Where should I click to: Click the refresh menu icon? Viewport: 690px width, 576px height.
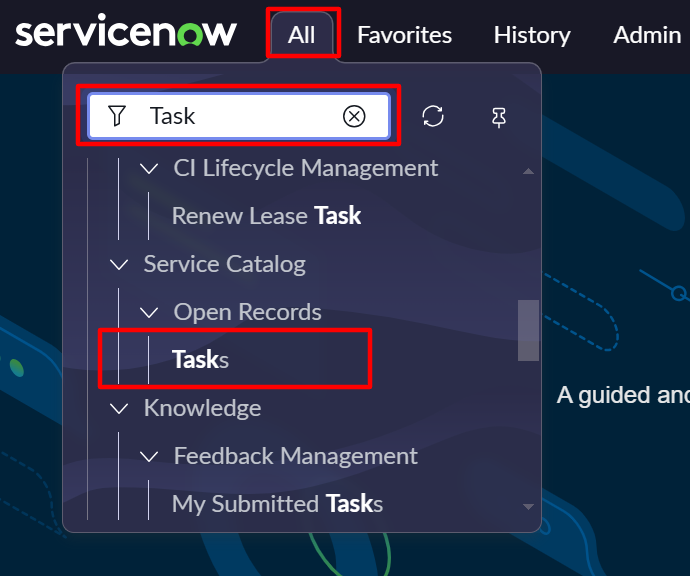tap(433, 116)
